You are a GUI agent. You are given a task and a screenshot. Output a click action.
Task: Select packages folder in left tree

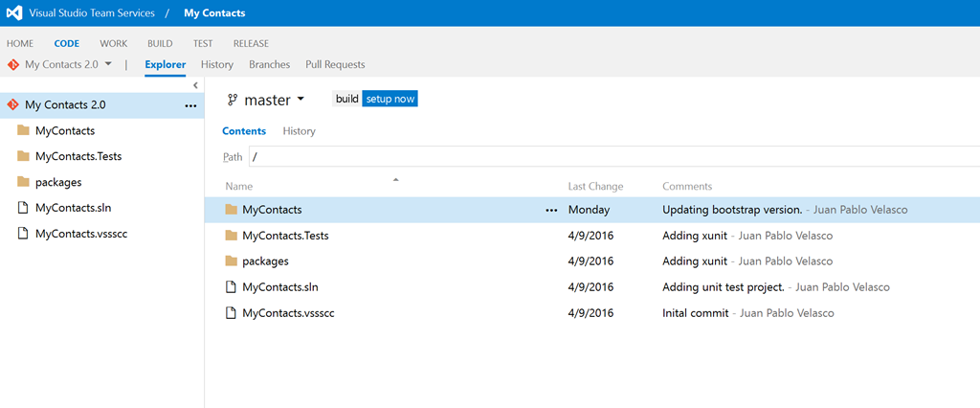58,182
